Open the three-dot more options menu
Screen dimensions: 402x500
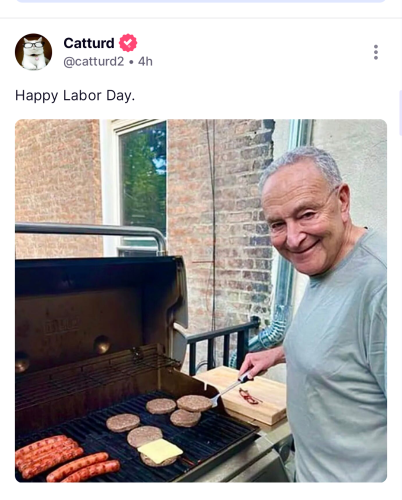coord(376,52)
